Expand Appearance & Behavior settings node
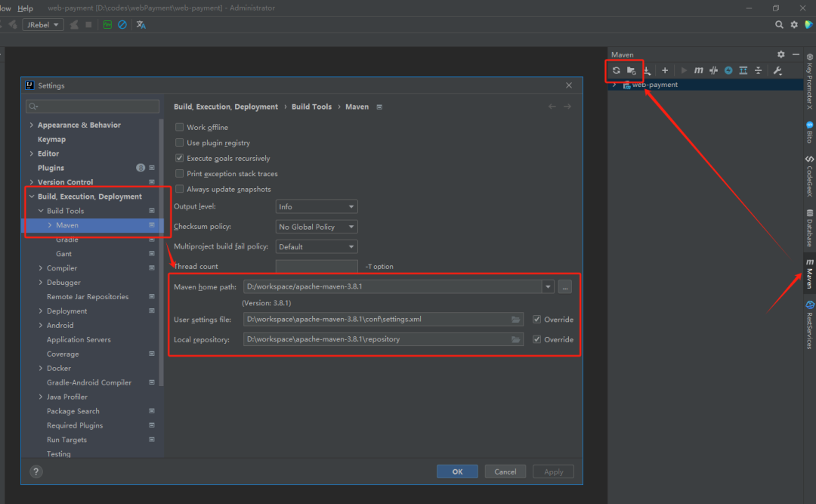This screenshot has width=816, height=504. coord(32,125)
